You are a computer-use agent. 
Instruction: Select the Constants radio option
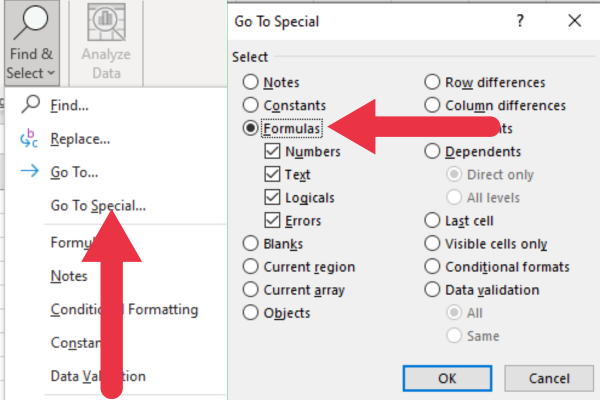(249, 105)
